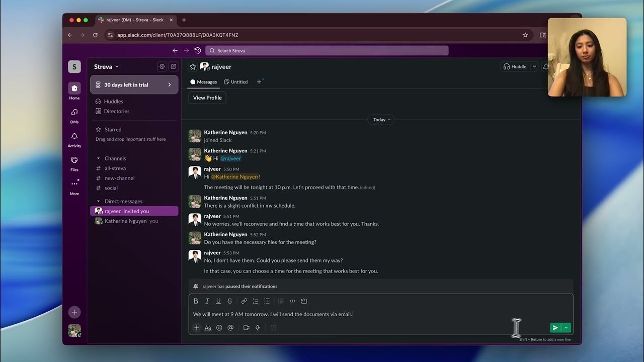Apply blockquote formatting
Screen dimensions: 644x362
281,301
